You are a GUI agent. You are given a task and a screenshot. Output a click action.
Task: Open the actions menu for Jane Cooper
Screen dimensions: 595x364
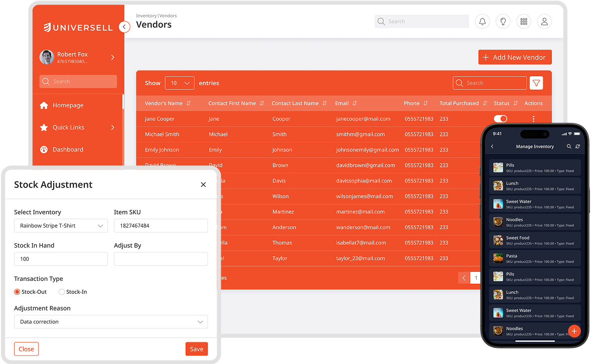[x=533, y=119]
